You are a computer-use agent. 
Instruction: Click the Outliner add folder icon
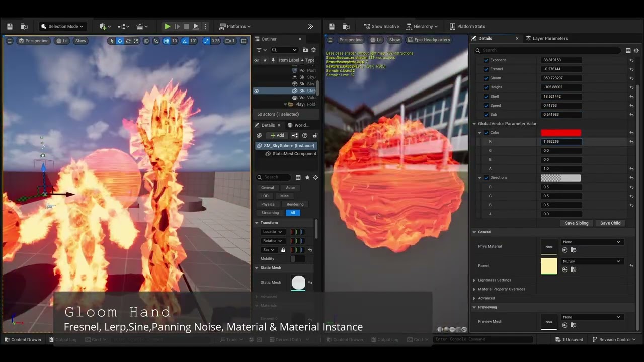(x=305, y=50)
